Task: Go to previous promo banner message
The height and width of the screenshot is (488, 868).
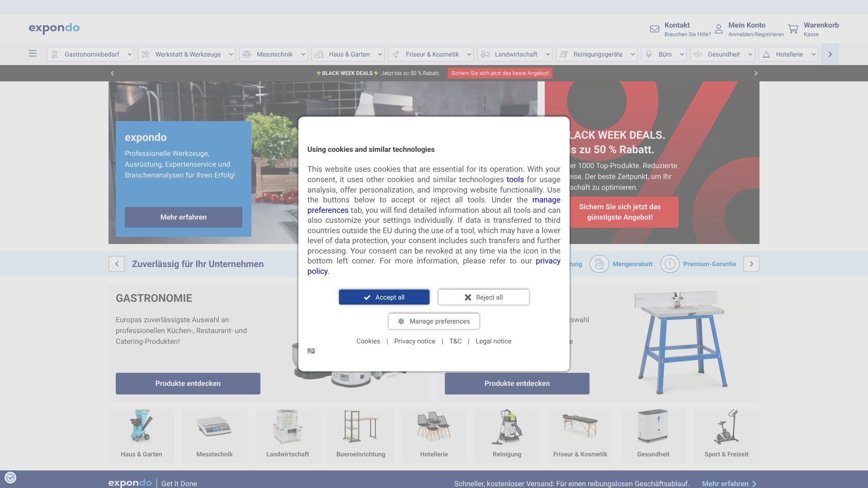Action: pyautogui.click(x=113, y=73)
